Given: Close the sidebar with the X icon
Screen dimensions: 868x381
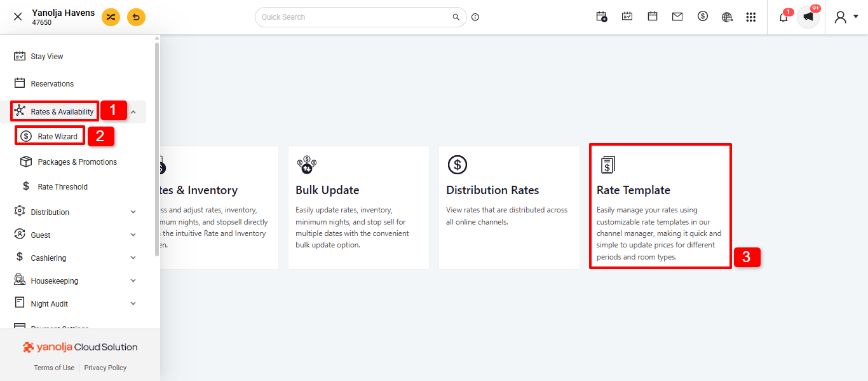Looking at the screenshot, I should click(18, 17).
